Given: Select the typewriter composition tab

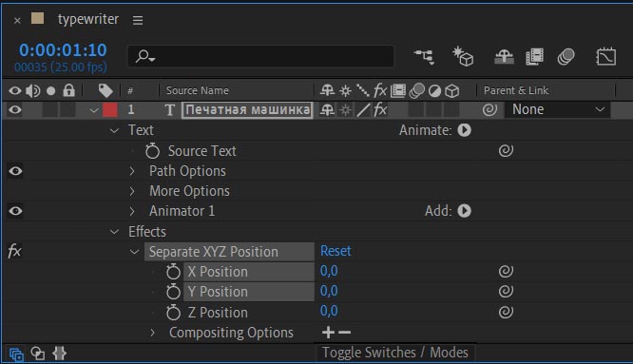Looking at the screenshot, I should coord(88,19).
